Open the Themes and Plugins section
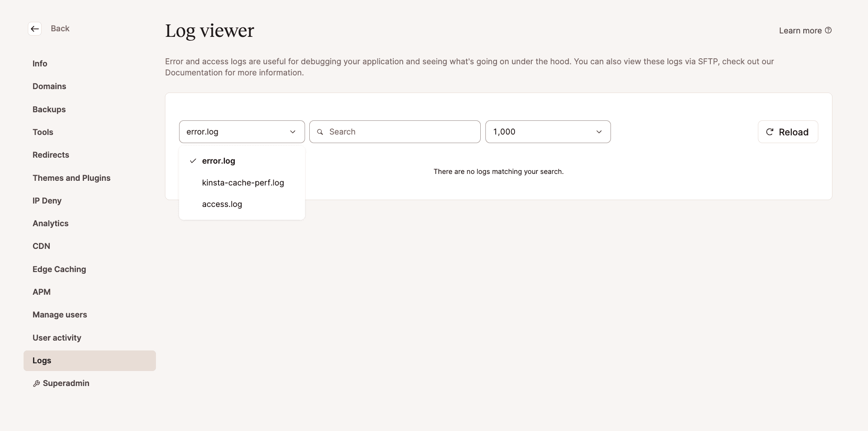Viewport: 868px width, 431px height. point(72,178)
